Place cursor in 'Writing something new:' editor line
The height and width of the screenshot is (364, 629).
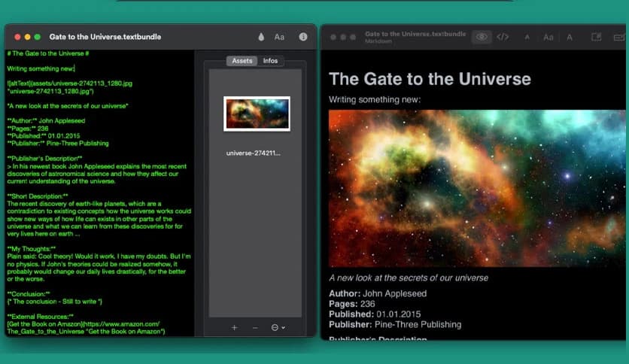[x=41, y=68]
